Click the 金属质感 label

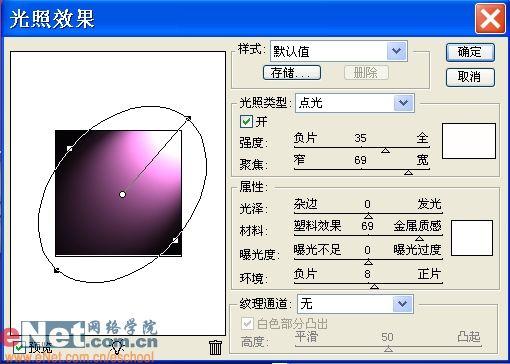click(x=417, y=226)
